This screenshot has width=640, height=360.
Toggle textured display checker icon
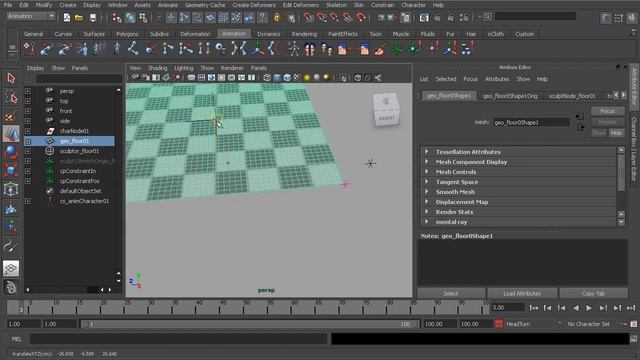297,78
